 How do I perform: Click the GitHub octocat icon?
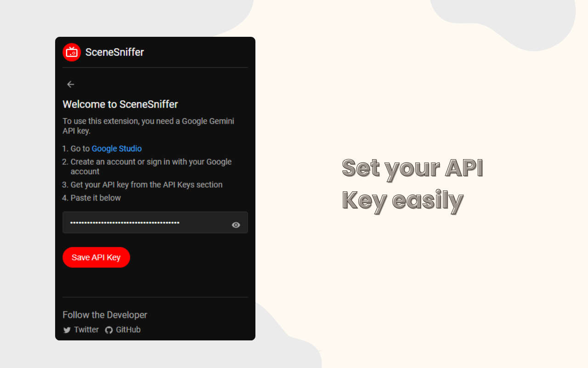(109, 330)
